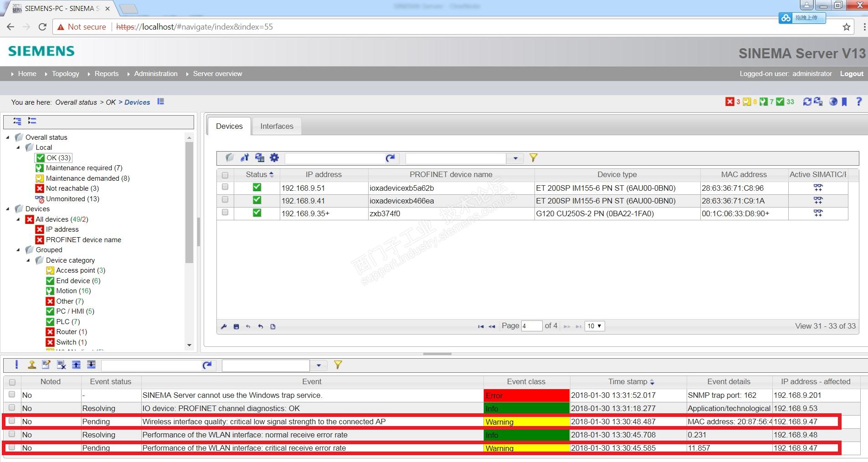Click the curved arrow beside devices search field
The width and height of the screenshot is (868, 462).
(x=390, y=158)
